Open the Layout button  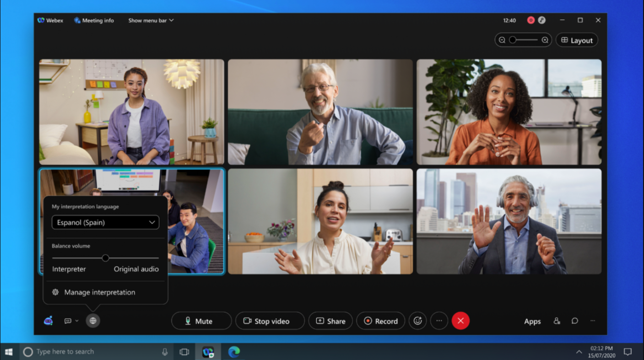tap(577, 40)
